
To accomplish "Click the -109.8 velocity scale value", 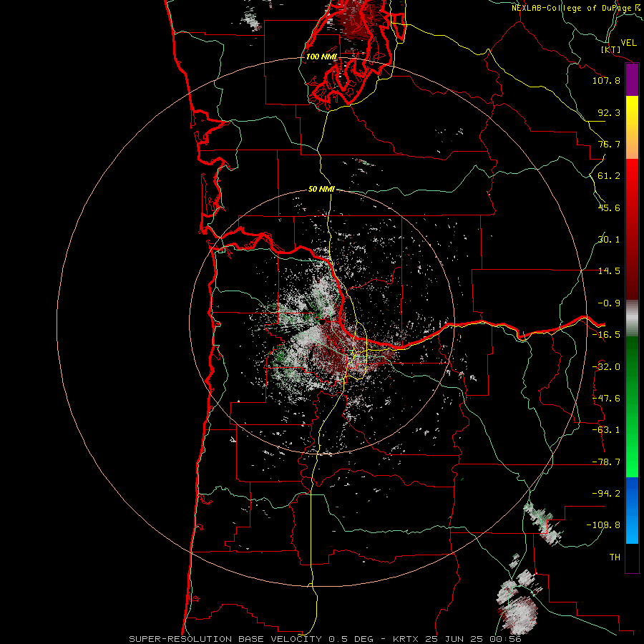I will [x=603, y=525].
